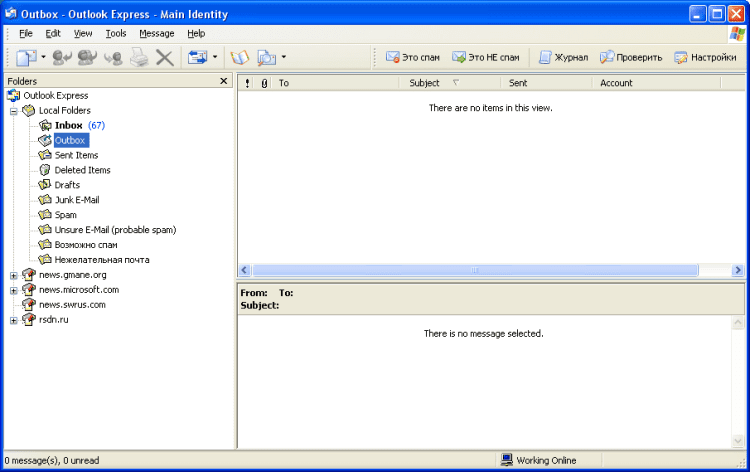Viewport: 750px width, 472px height.
Task: Sort messages by the To column
Action: (x=336, y=83)
